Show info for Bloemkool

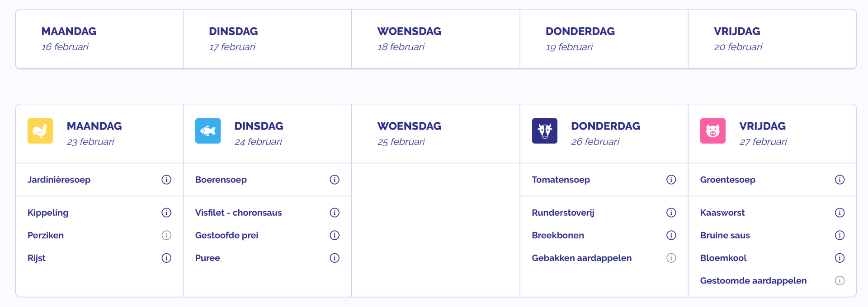coord(840,258)
